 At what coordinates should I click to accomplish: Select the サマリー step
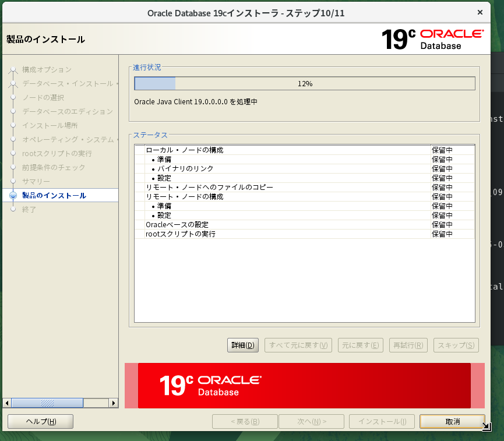36,181
